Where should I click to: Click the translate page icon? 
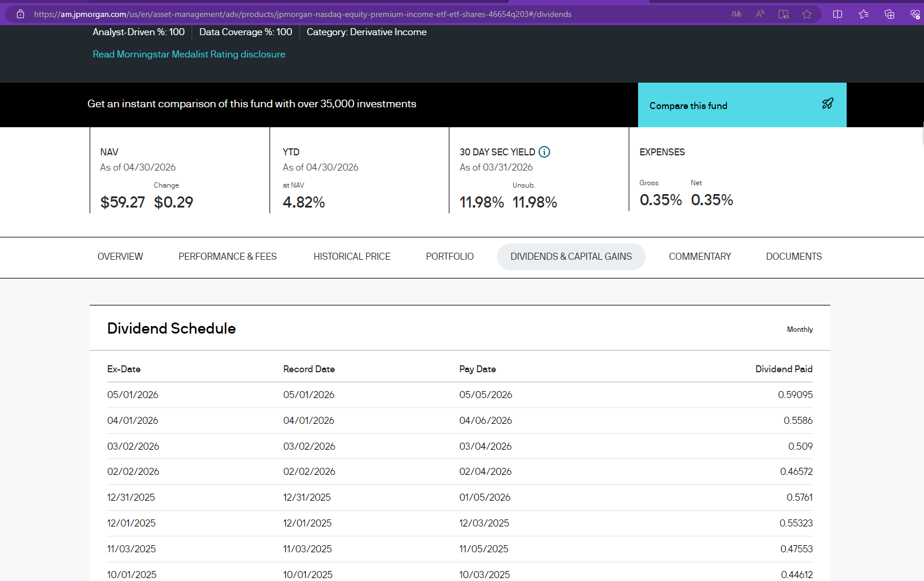tap(737, 14)
